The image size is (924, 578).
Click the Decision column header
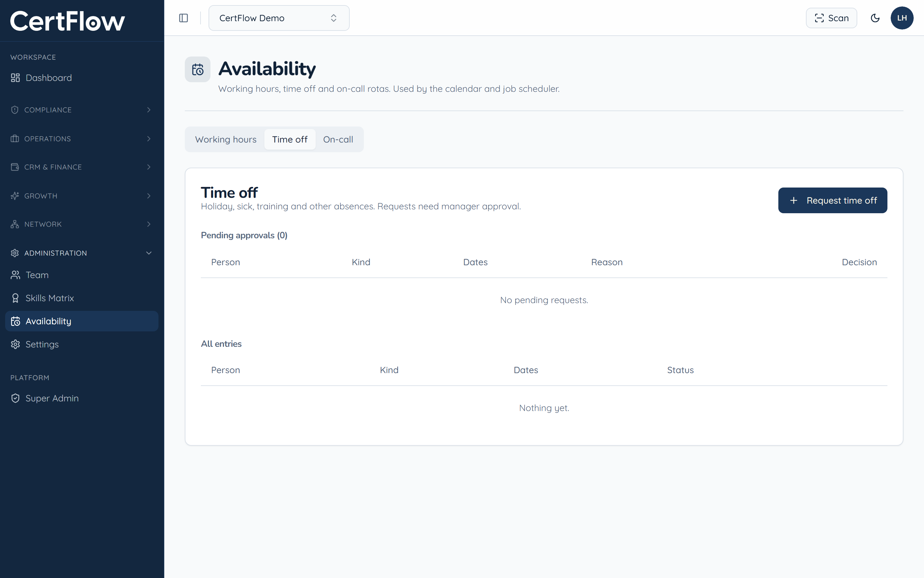[x=859, y=262]
